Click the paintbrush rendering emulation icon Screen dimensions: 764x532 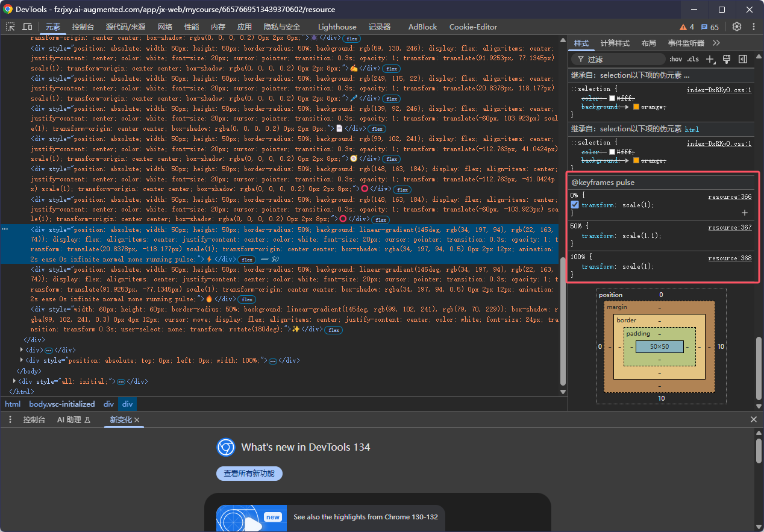click(727, 59)
